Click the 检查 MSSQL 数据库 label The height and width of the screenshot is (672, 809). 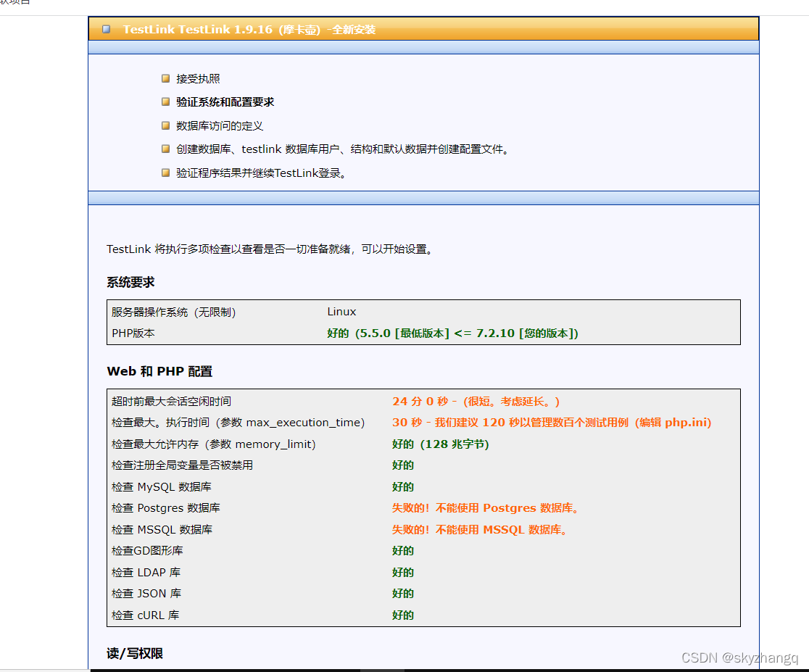point(162,530)
